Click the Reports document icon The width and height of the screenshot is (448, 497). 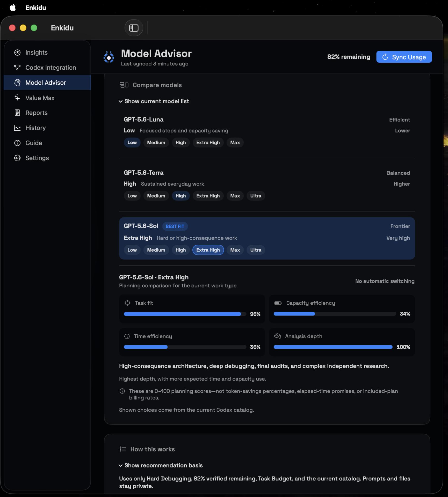17,113
